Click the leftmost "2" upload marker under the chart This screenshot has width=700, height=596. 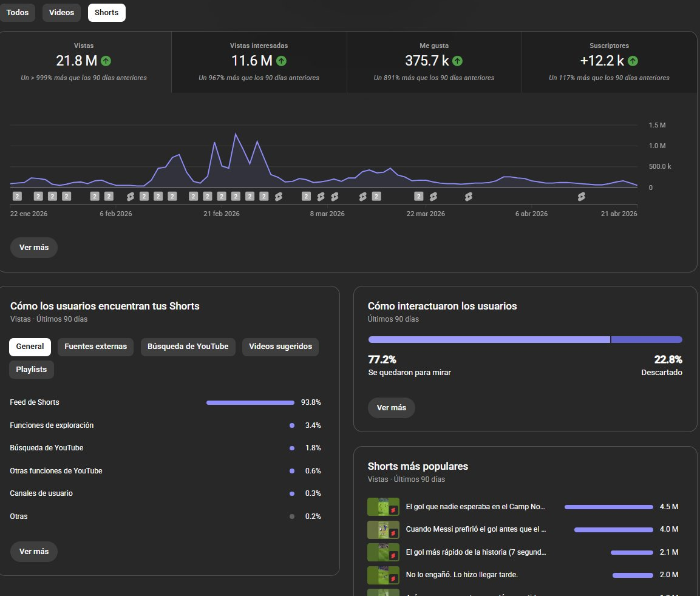17,196
